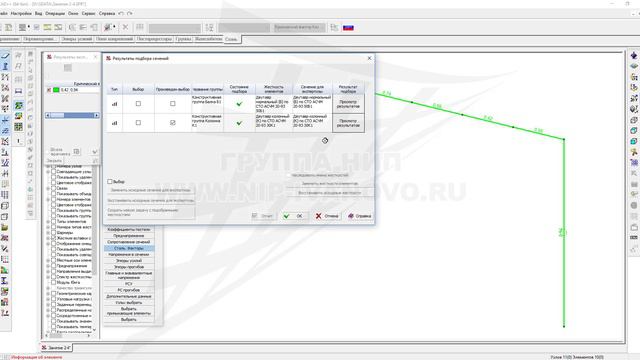Image resolution: width=640 pixels, height=360 pixels.
Task: Select Сталь. Факторы in the popup list
Action: click(x=129, y=248)
